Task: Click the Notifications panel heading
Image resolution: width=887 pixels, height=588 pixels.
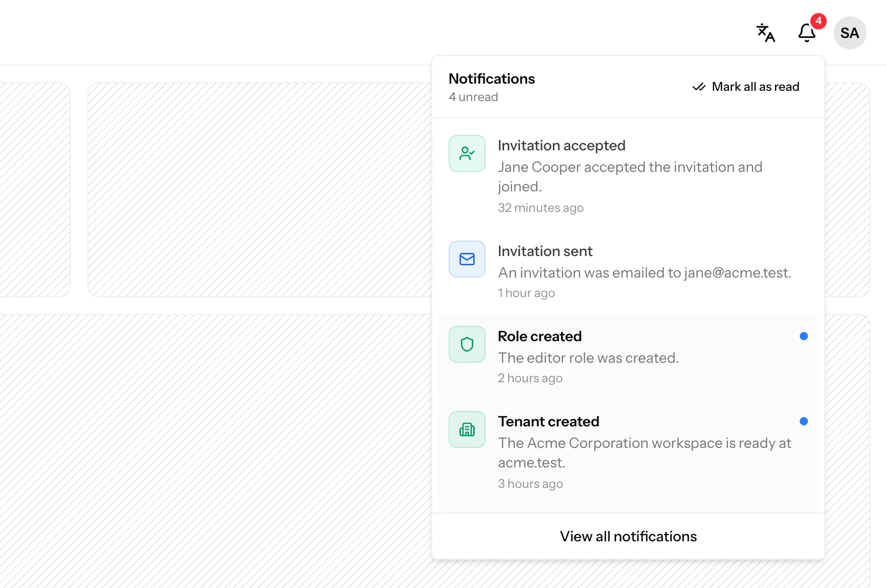Action: click(x=492, y=79)
